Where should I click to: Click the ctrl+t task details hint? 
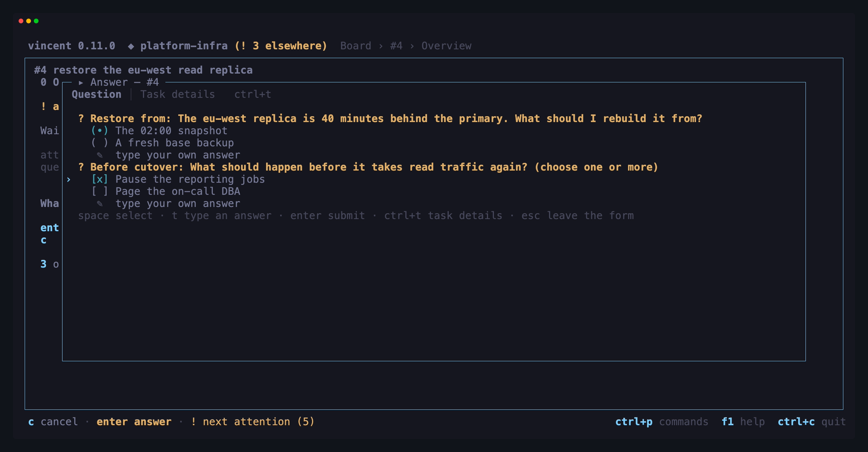pyautogui.click(x=443, y=216)
